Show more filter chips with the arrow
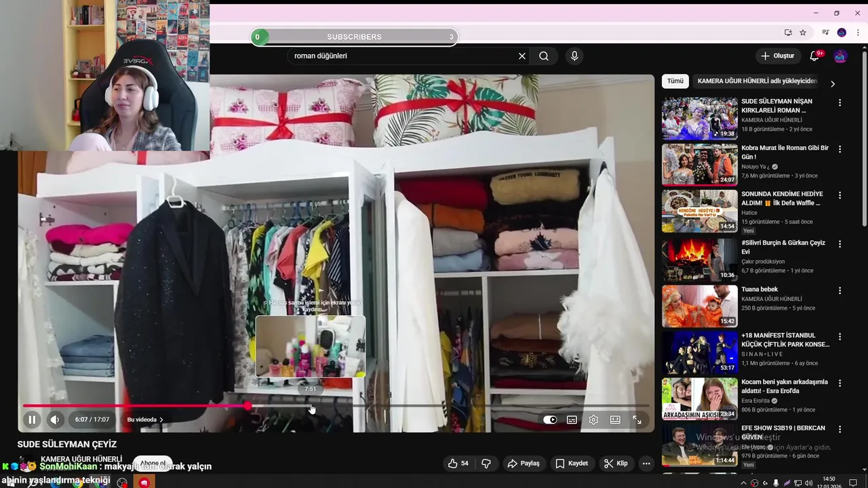The width and height of the screenshot is (868, 488). [x=833, y=83]
